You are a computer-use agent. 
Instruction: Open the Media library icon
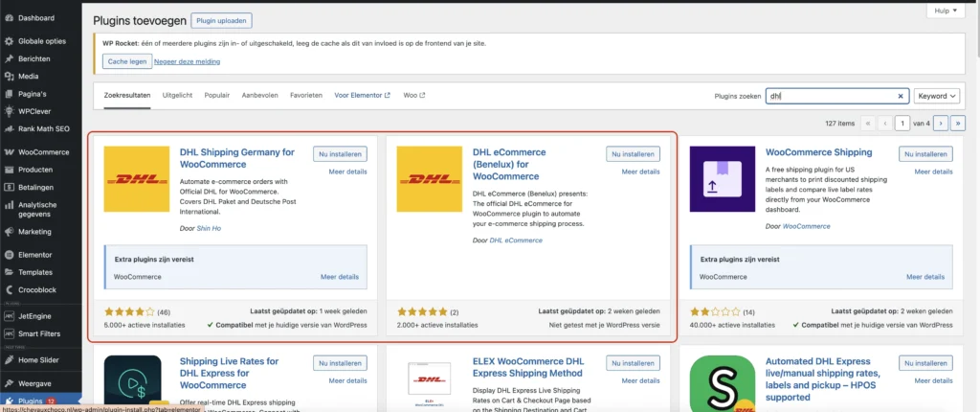[9, 77]
